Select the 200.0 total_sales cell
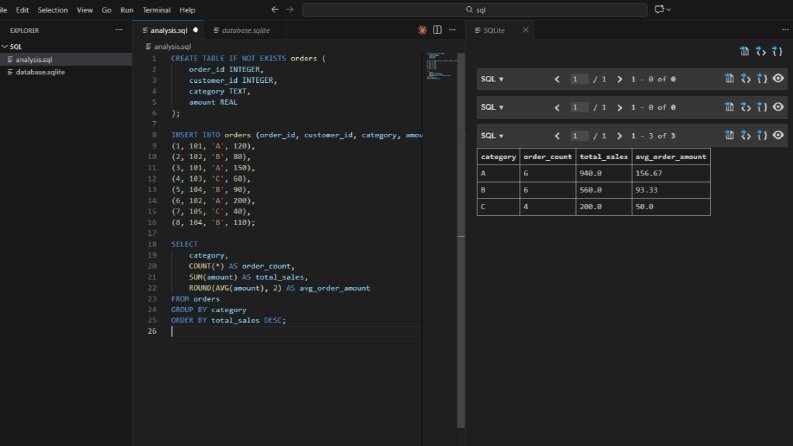Image resolution: width=793 pixels, height=446 pixels. pyautogui.click(x=604, y=207)
